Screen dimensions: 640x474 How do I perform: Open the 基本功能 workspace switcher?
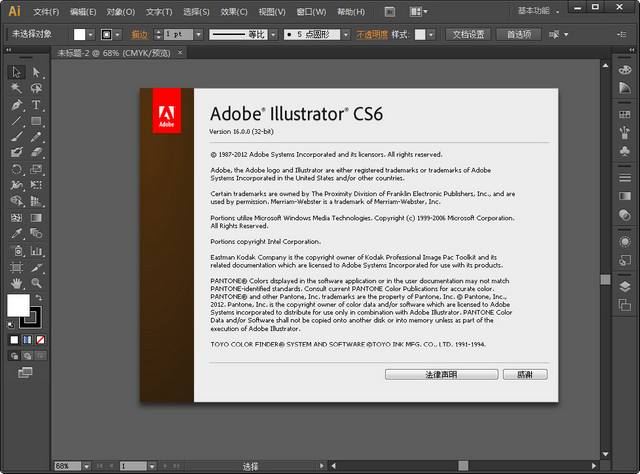(538, 11)
